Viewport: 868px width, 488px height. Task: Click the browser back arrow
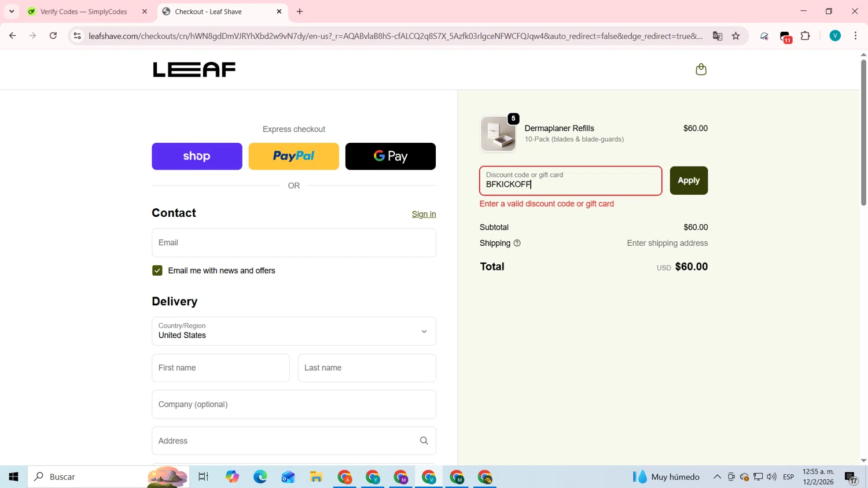tap(12, 36)
